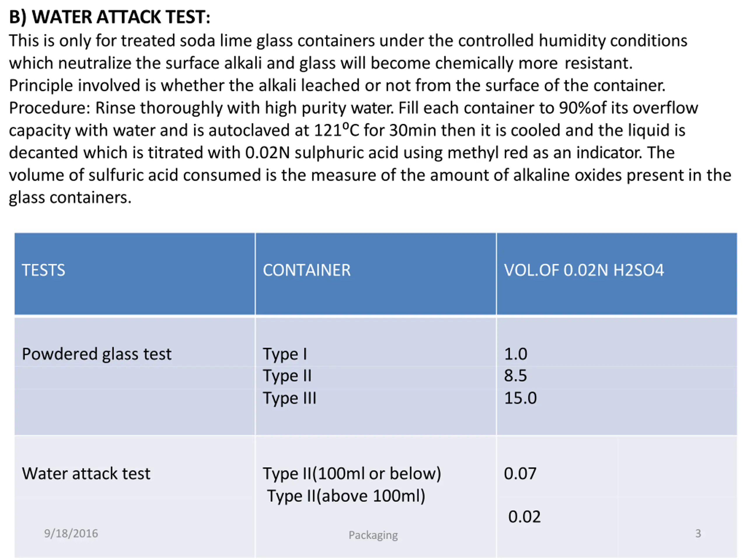Viewport: 747px width, 560px height.
Task: Select the 0.07 volume value
Action: tap(520, 474)
